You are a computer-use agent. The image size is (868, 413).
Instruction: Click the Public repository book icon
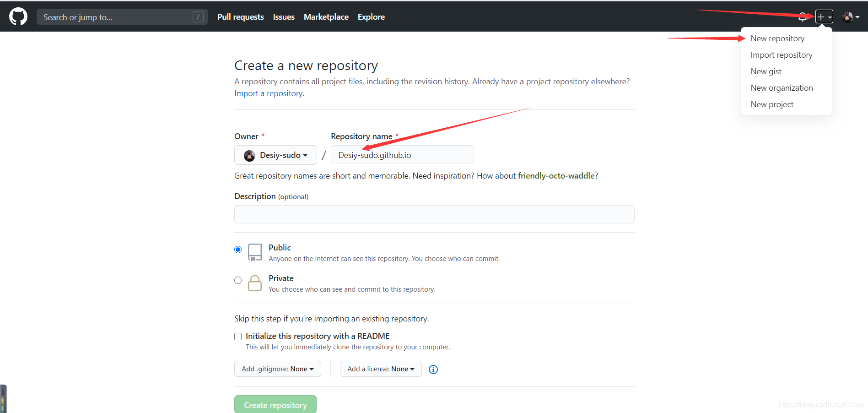coord(255,252)
